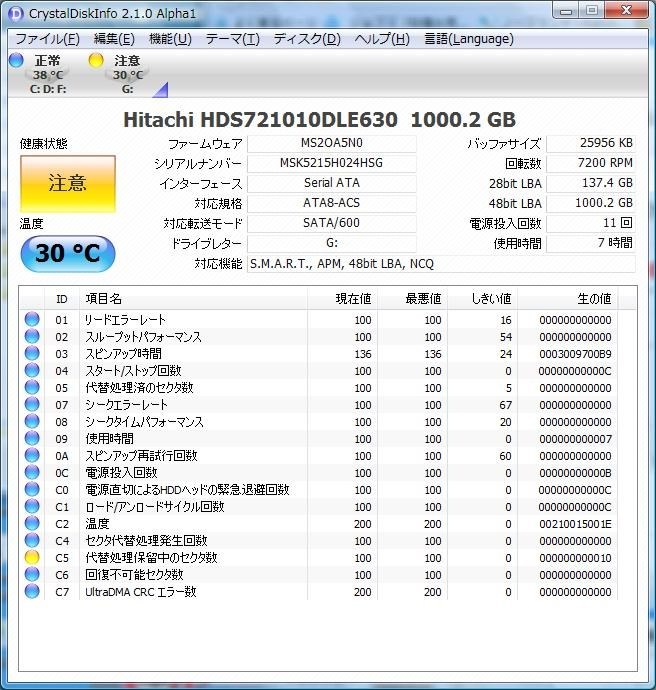
Task: Click the 最悪値 column header
Action: 412,299
